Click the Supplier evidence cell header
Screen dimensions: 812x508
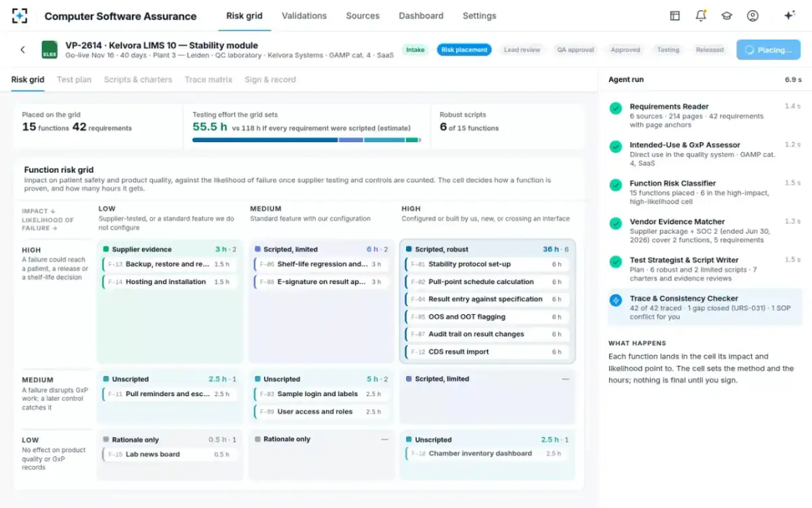[x=170, y=249]
